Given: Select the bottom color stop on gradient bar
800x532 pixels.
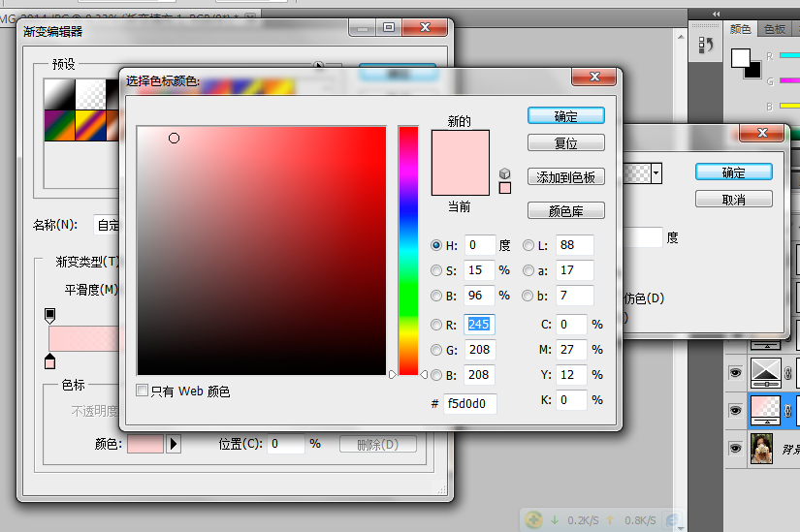Looking at the screenshot, I should pyautogui.click(x=50, y=361).
